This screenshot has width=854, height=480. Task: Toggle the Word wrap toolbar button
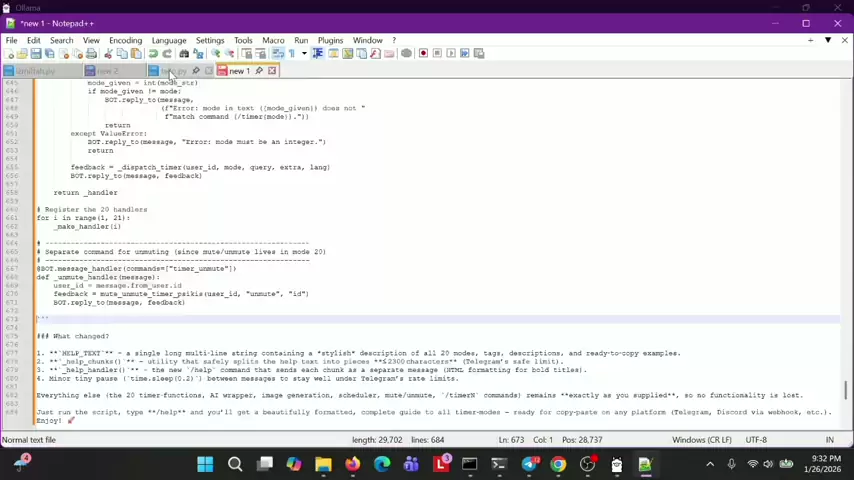click(278, 53)
